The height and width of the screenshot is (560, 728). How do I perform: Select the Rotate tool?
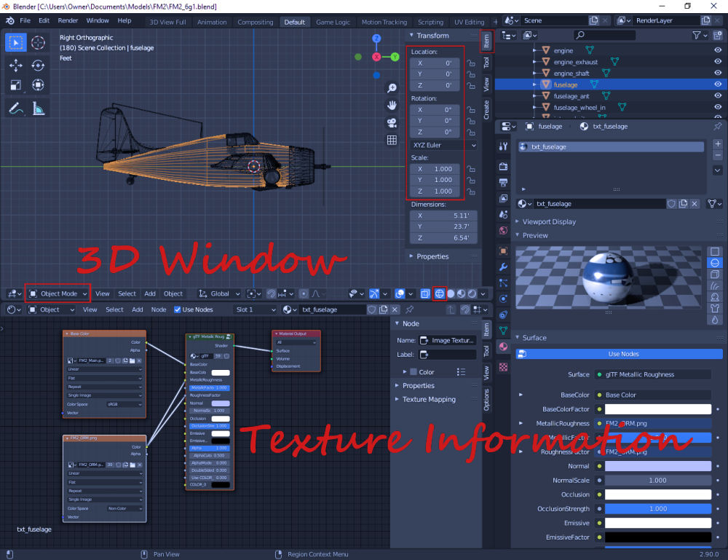38,66
